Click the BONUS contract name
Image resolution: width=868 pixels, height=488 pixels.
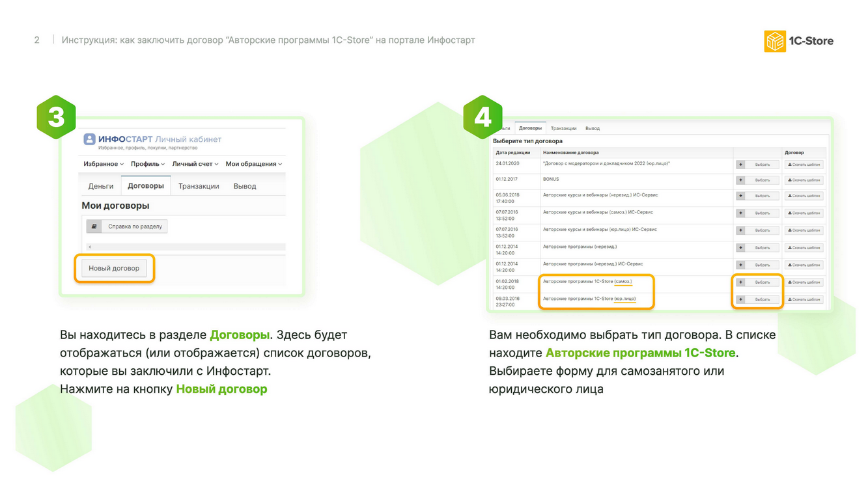[551, 179]
